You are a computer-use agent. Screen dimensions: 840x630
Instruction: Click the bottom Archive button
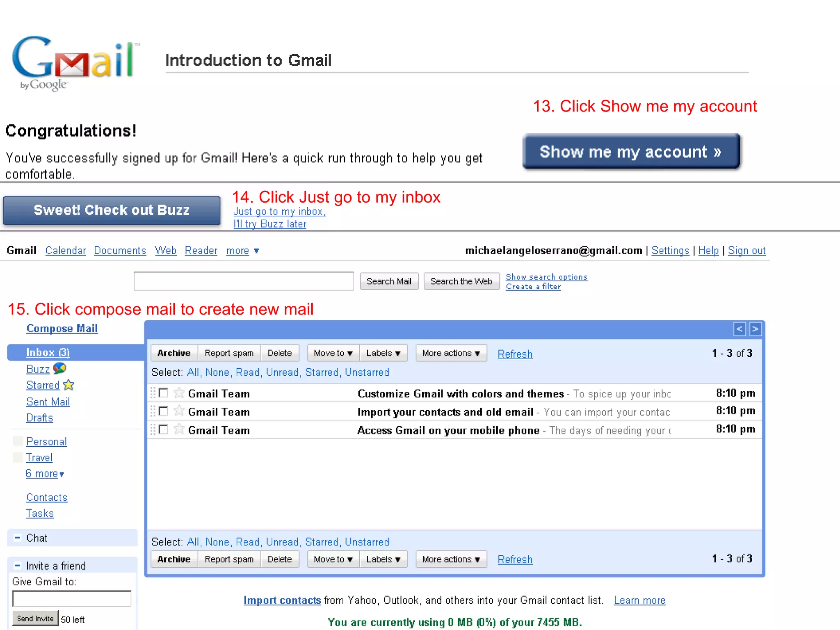(174, 559)
